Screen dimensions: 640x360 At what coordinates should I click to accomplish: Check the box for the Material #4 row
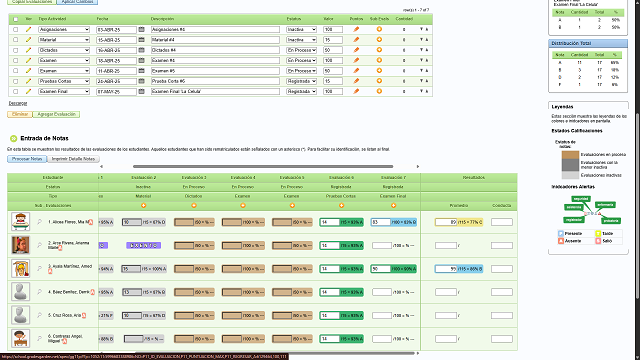pos(16,40)
